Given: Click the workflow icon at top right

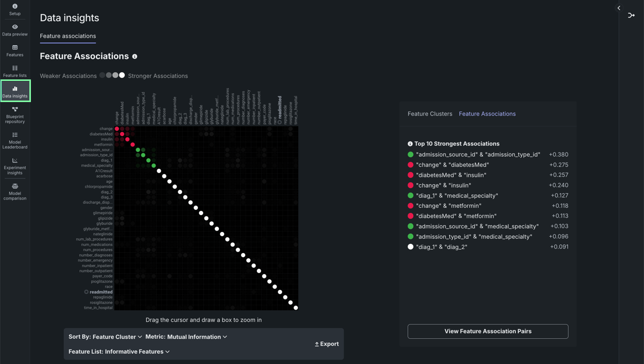Looking at the screenshot, I should tap(631, 15).
